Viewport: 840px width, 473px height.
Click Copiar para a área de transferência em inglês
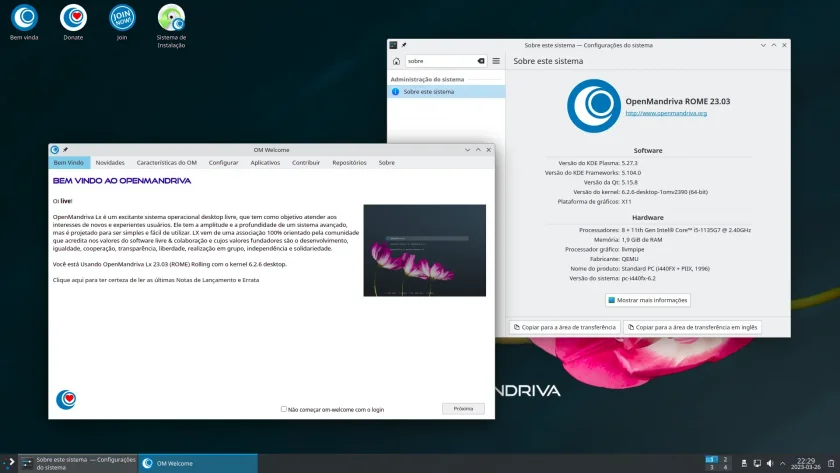[x=692, y=327]
